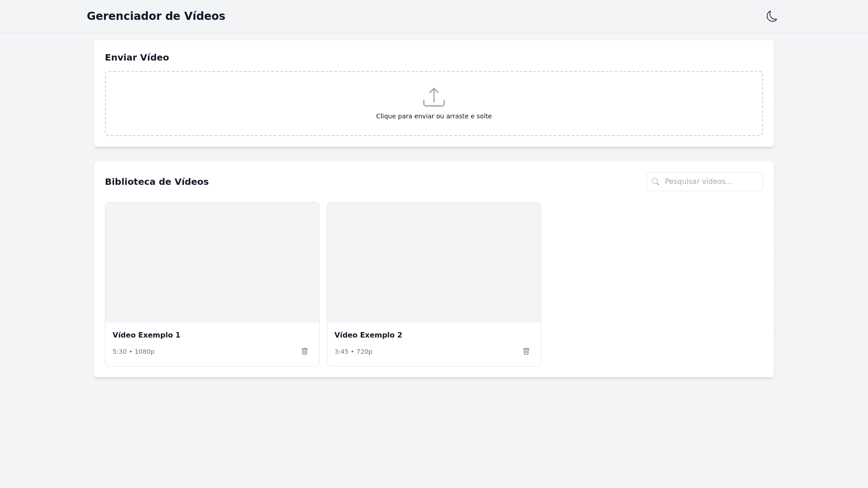
Task: Click 'Clique para enviar ou arraste e solte' text
Action: click(x=434, y=116)
